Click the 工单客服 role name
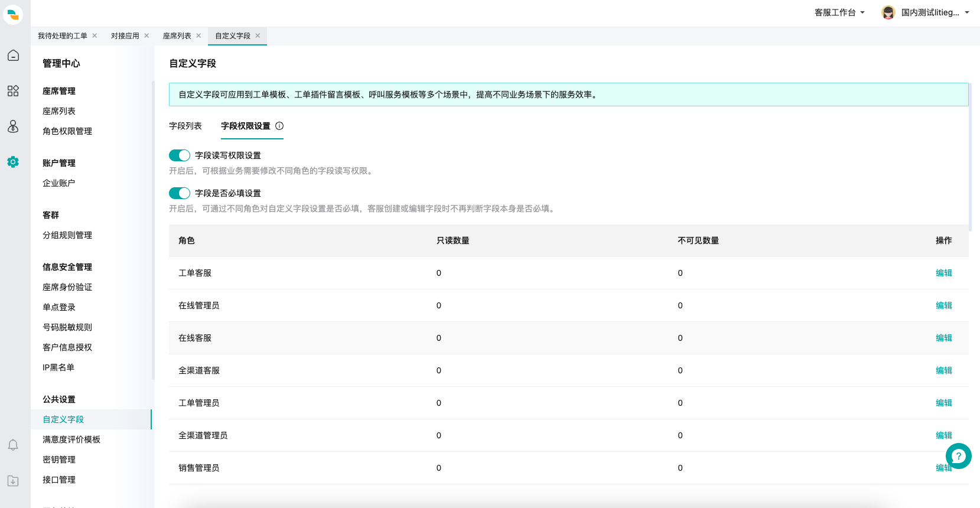Viewport: 980px width, 508px height. click(x=195, y=273)
